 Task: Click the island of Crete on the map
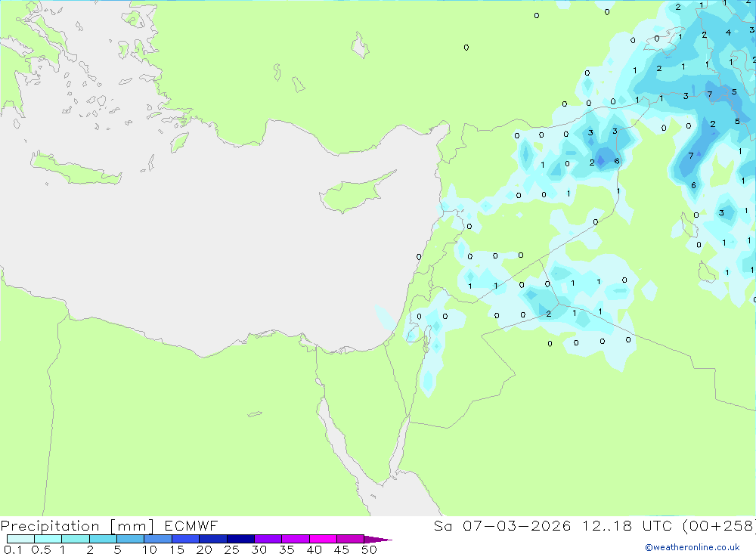(x=75, y=169)
